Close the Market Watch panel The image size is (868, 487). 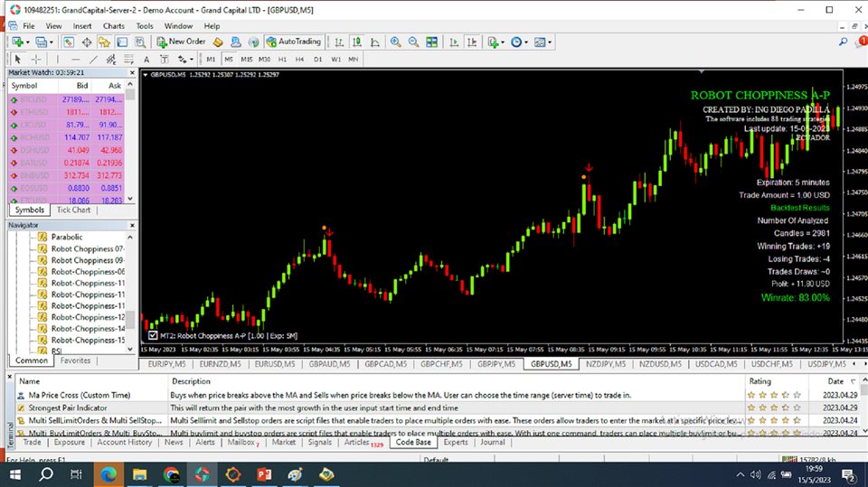(132, 72)
